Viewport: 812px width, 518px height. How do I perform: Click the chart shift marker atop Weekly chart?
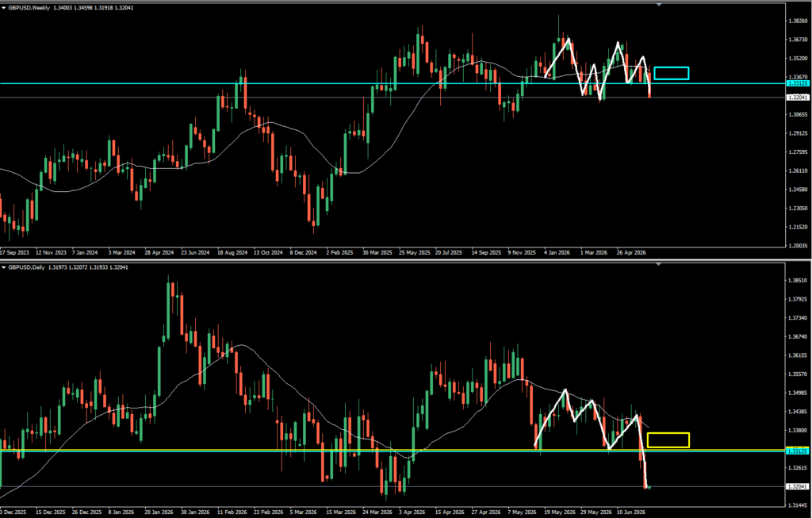[659, 5]
